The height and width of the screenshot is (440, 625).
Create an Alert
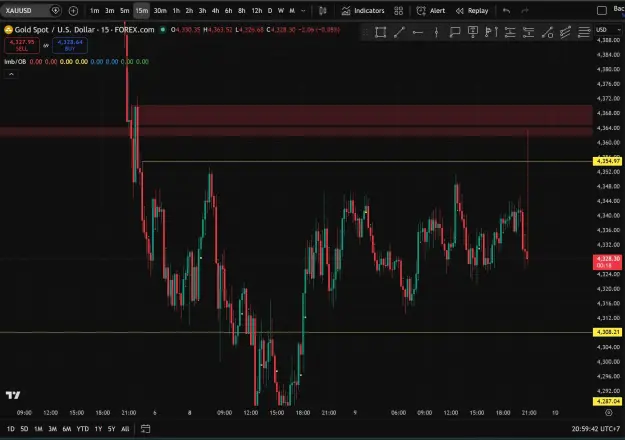pyautogui.click(x=431, y=11)
